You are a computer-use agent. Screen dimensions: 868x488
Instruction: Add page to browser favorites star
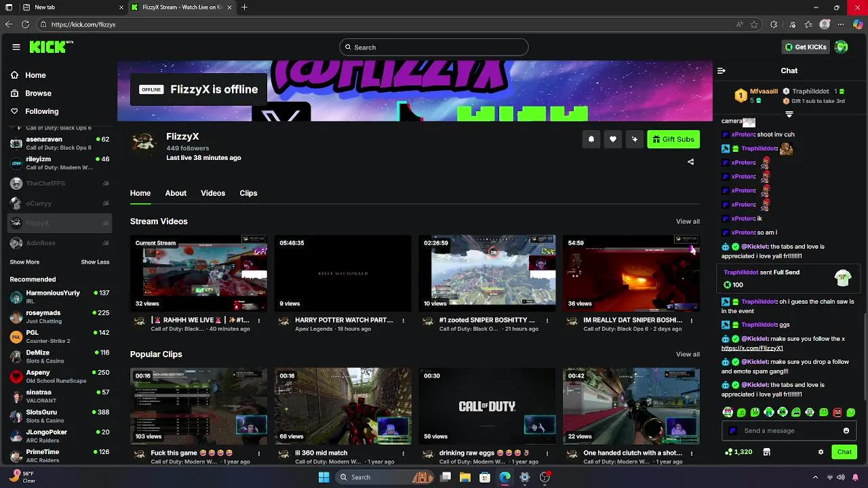754,24
